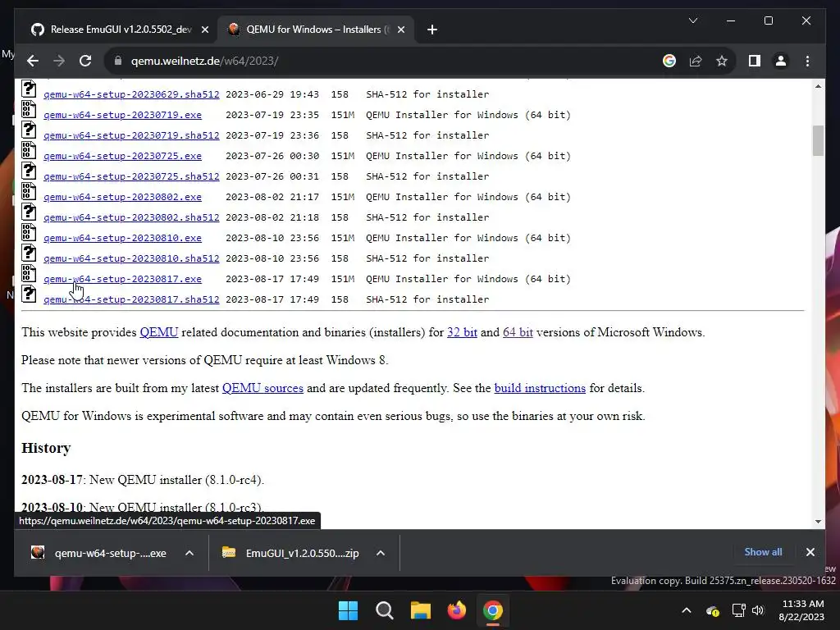Viewport: 840px width, 630px height.
Task: Click binary file icon for 20230817.exe
Action: [x=29, y=273]
